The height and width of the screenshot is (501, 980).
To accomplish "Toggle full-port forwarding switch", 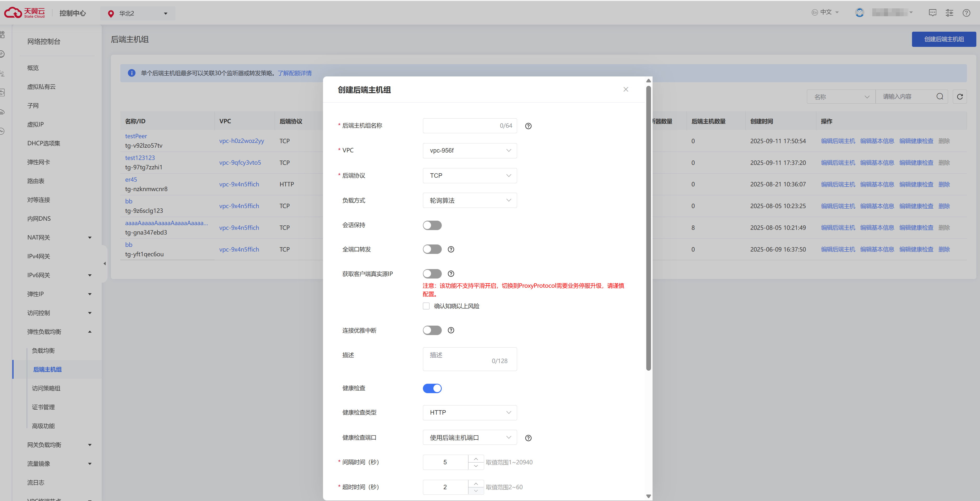I will point(432,249).
